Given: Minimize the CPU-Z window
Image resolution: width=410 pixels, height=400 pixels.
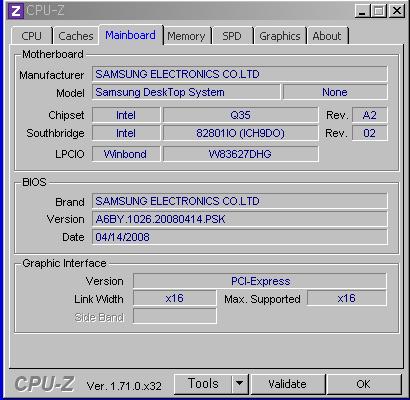Looking at the screenshot, I should (x=362, y=11).
